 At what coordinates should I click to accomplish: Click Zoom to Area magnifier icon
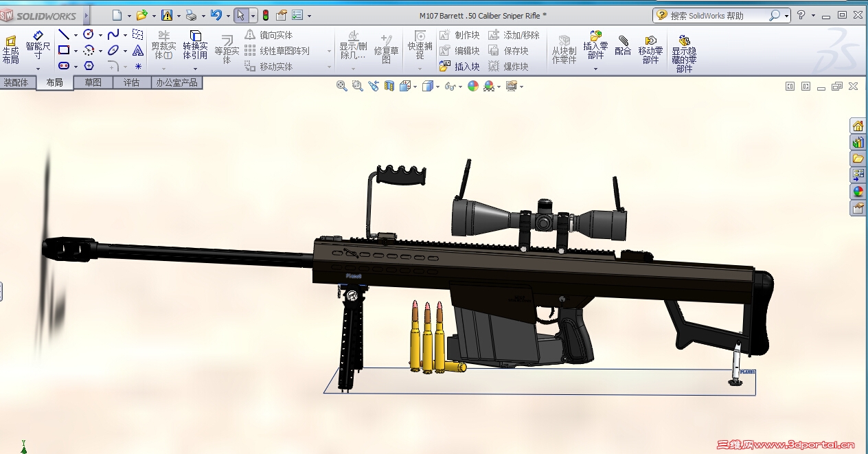point(357,86)
